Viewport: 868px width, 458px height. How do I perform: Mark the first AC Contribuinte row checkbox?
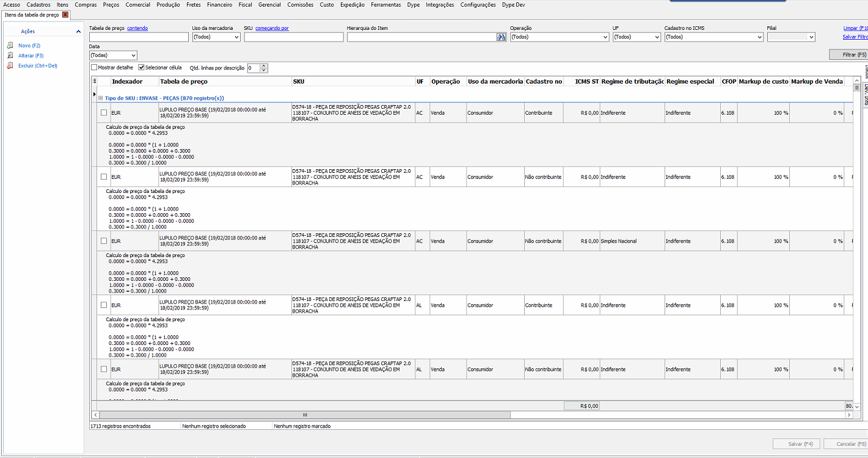104,112
